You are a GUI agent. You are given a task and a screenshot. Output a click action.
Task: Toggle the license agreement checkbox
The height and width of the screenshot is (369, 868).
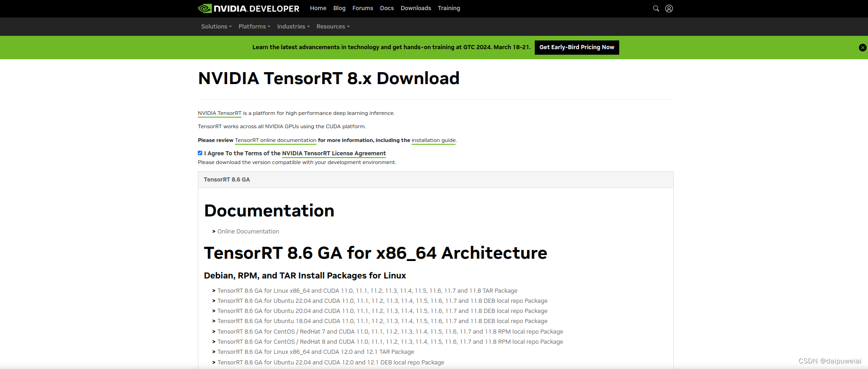(200, 153)
